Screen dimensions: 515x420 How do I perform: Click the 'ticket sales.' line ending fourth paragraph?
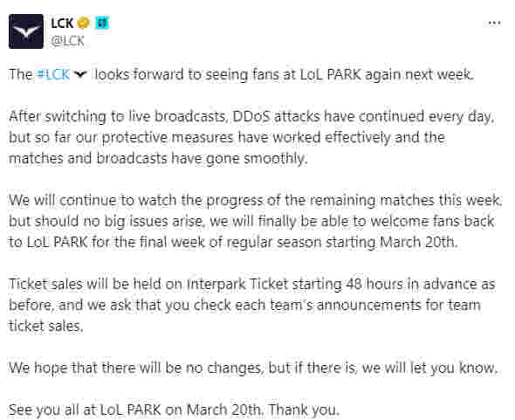[x=46, y=326]
